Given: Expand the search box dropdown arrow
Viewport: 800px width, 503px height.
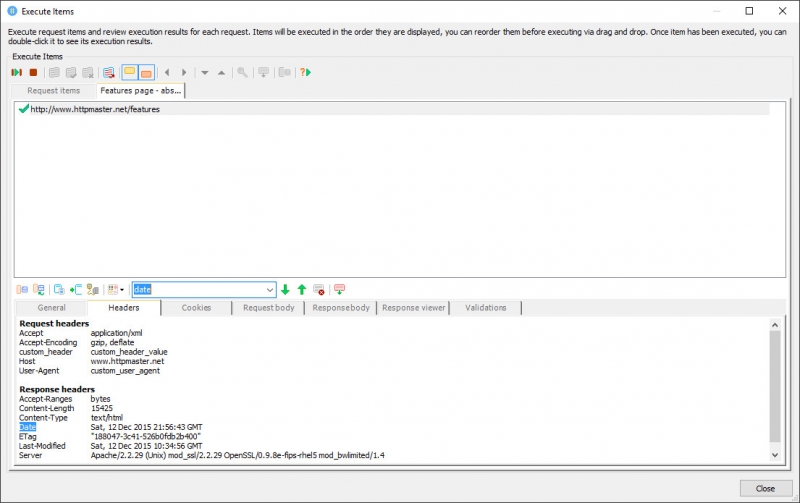Looking at the screenshot, I should 270,290.
